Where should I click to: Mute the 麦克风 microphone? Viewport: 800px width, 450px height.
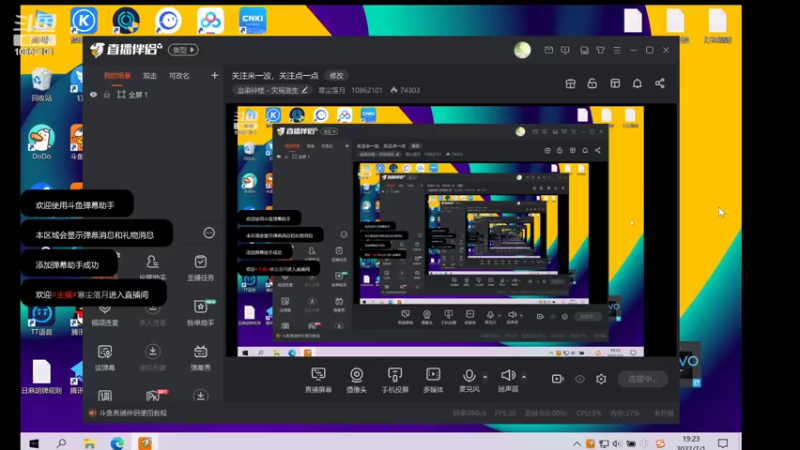468,380
